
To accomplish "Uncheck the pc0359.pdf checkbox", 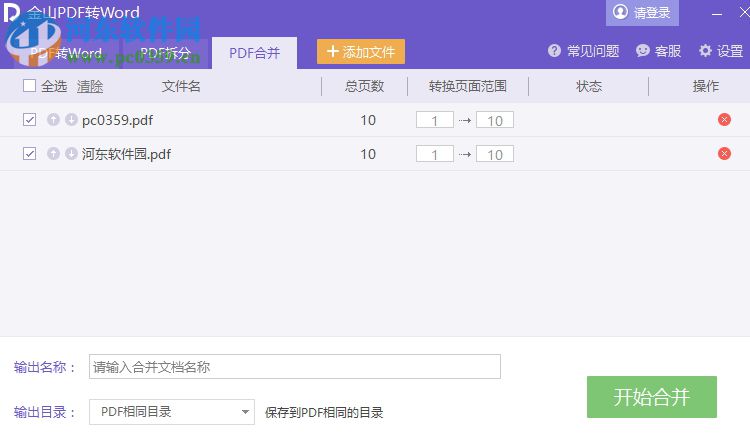I will tap(29, 120).
